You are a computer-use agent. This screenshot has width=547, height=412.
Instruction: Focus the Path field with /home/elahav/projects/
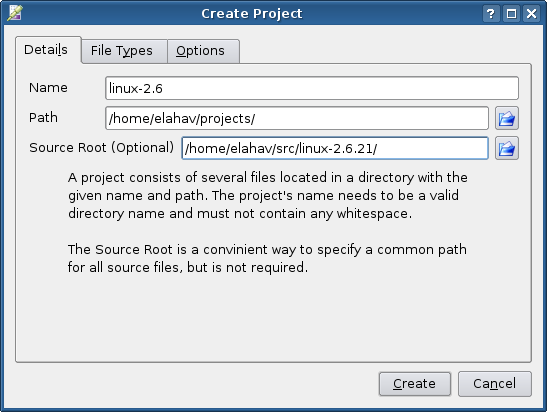pyautogui.click(x=297, y=118)
